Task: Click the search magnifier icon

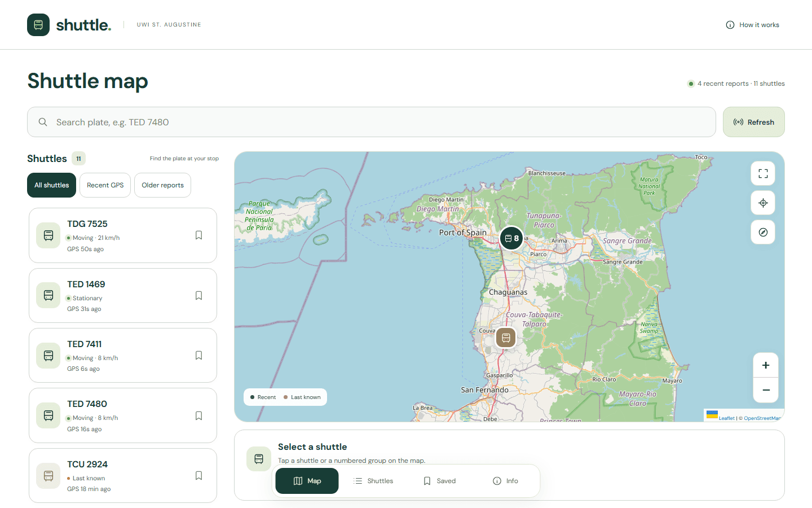Action: click(43, 122)
